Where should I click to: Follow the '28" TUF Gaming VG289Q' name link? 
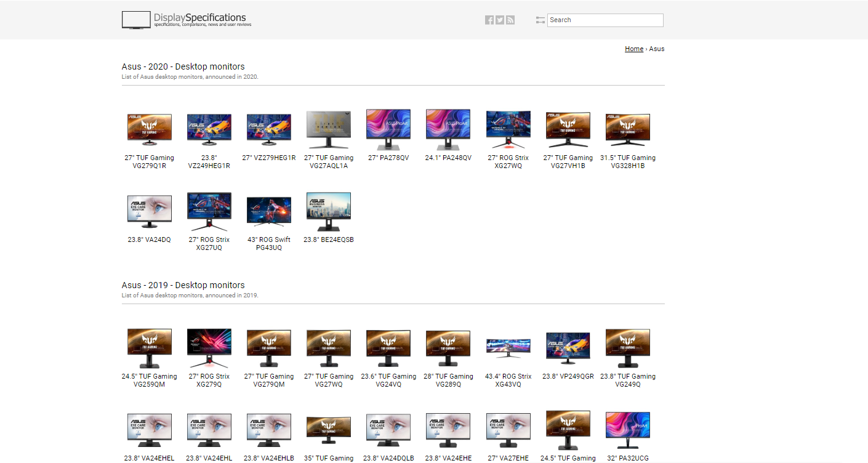pyautogui.click(x=448, y=380)
